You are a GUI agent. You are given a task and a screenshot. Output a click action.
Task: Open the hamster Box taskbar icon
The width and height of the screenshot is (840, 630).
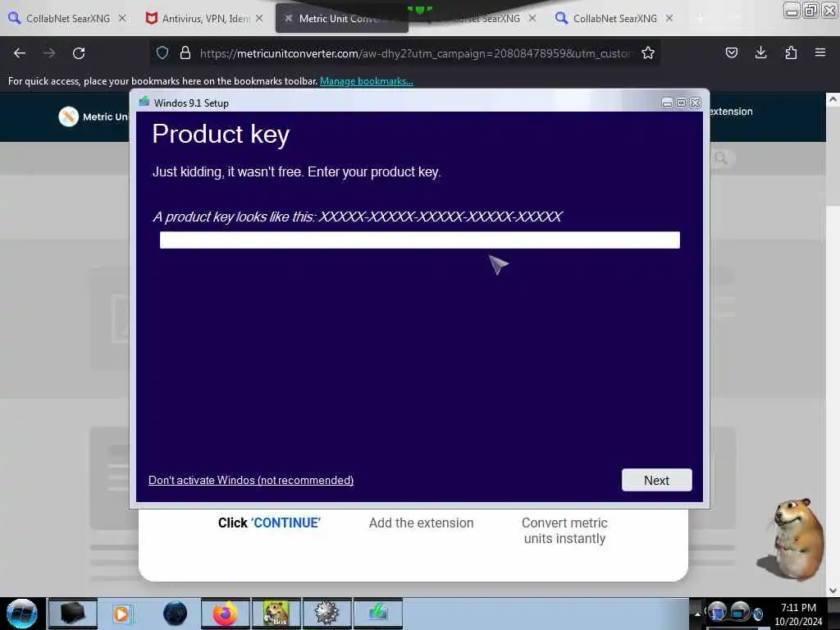tap(276, 614)
